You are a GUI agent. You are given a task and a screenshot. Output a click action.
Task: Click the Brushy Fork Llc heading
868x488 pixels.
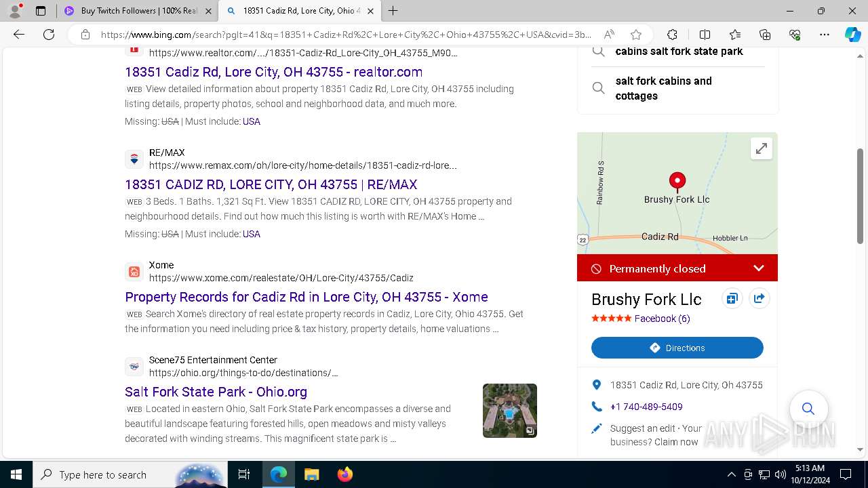coord(646,300)
